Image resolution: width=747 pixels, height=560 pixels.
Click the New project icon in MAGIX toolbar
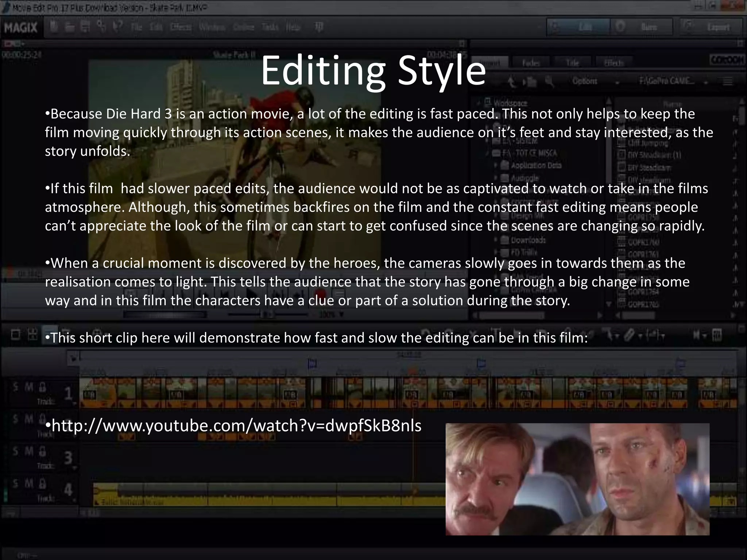55,27
